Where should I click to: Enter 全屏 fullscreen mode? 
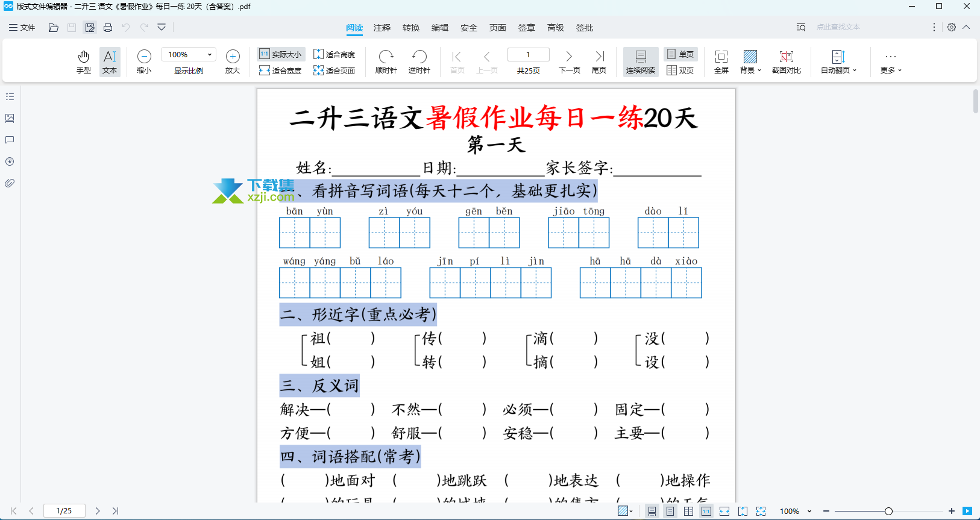(721, 61)
